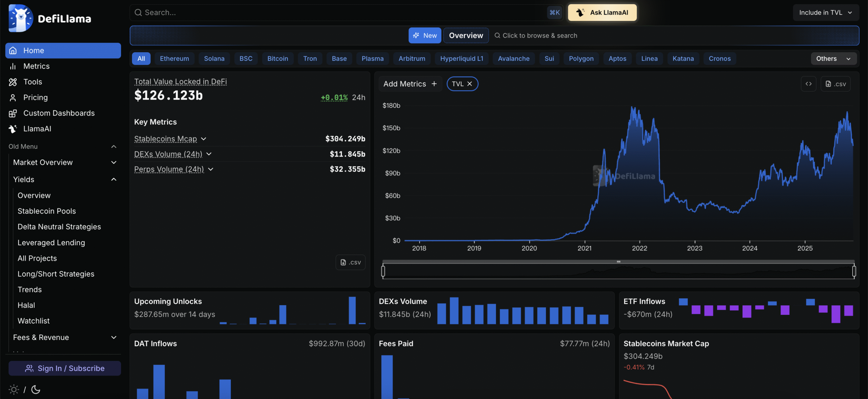Click Sign In / Subscribe button
The height and width of the screenshot is (399, 868).
click(x=64, y=368)
